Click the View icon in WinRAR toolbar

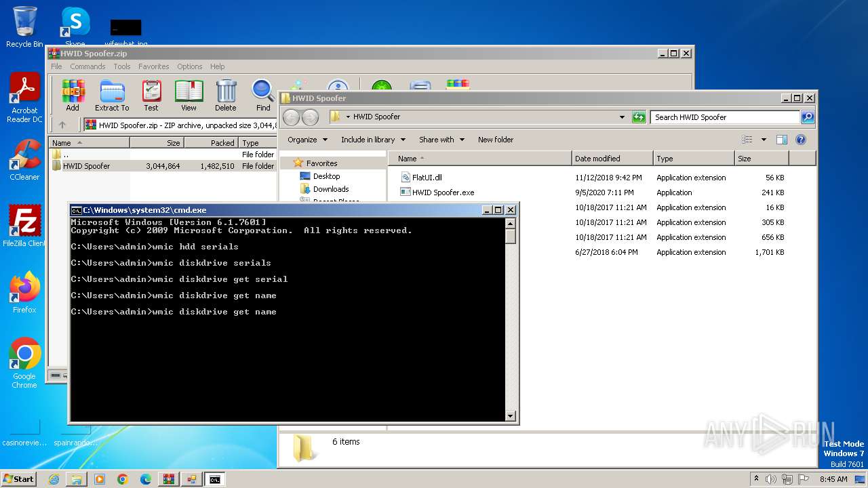click(x=189, y=96)
